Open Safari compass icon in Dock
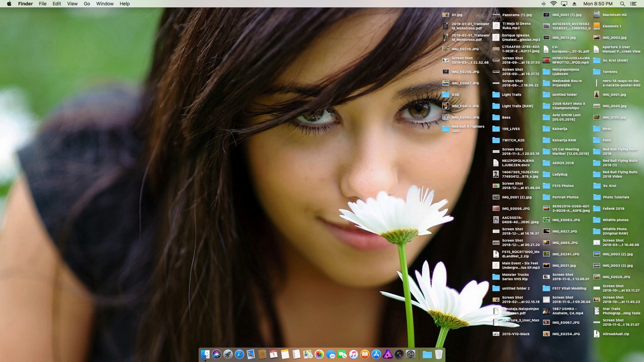Screen dimensions: 644x362 click(x=239, y=354)
